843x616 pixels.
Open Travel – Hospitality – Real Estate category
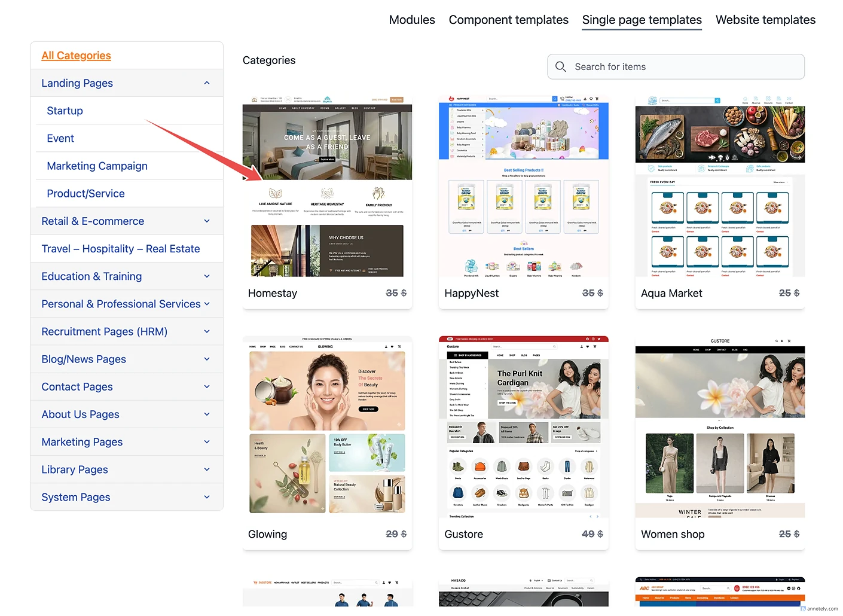pos(120,249)
